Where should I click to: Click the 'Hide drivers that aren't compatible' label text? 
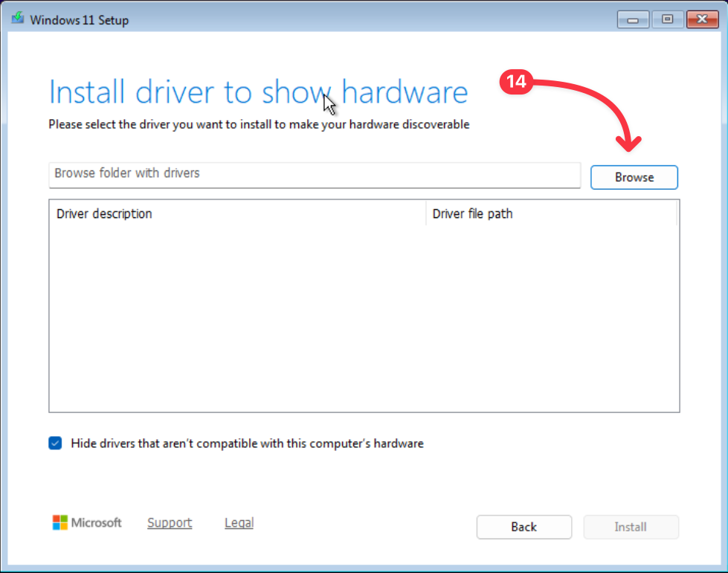pyautogui.click(x=247, y=444)
